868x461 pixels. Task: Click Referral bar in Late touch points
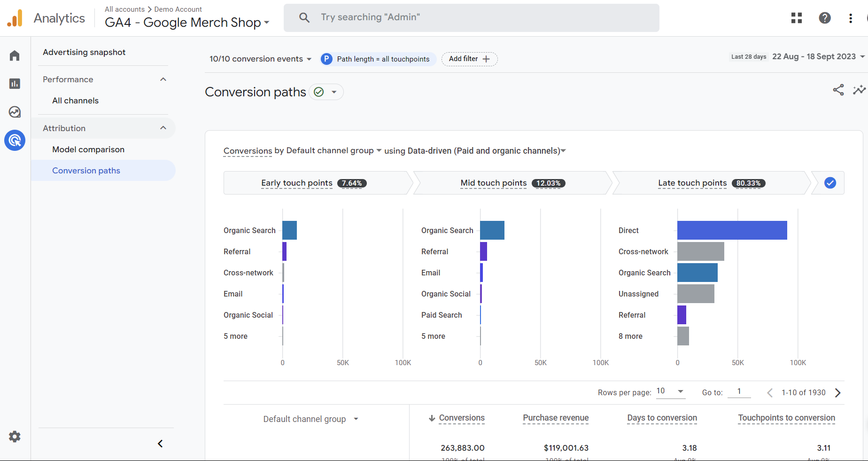[682, 315]
